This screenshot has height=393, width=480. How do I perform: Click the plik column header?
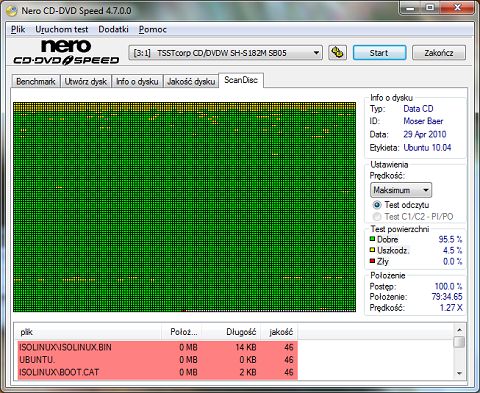89,332
